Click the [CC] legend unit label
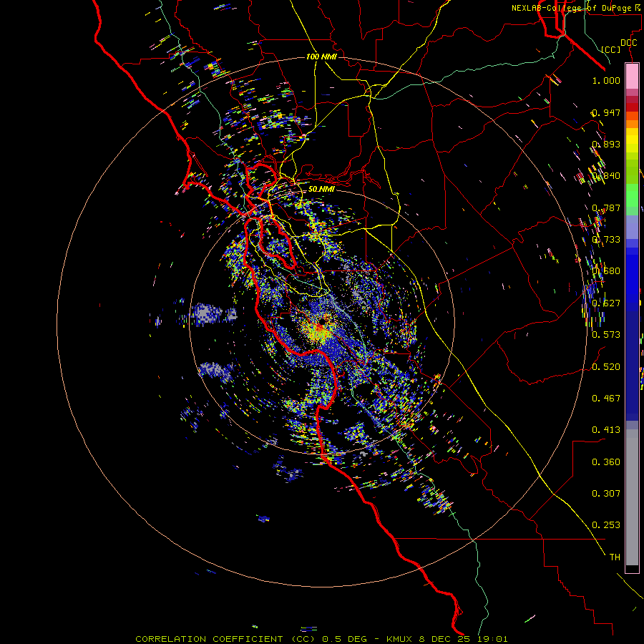This screenshot has width=644, height=644. [611, 49]
